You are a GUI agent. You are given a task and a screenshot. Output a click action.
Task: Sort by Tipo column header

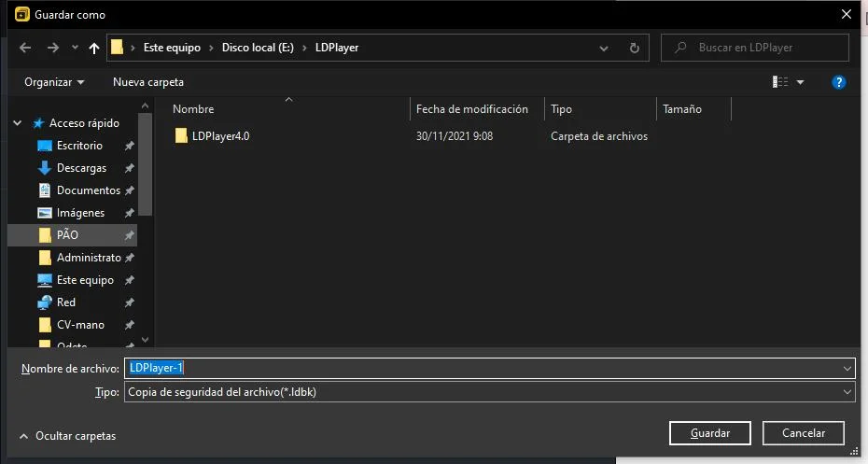coord(561,109)
